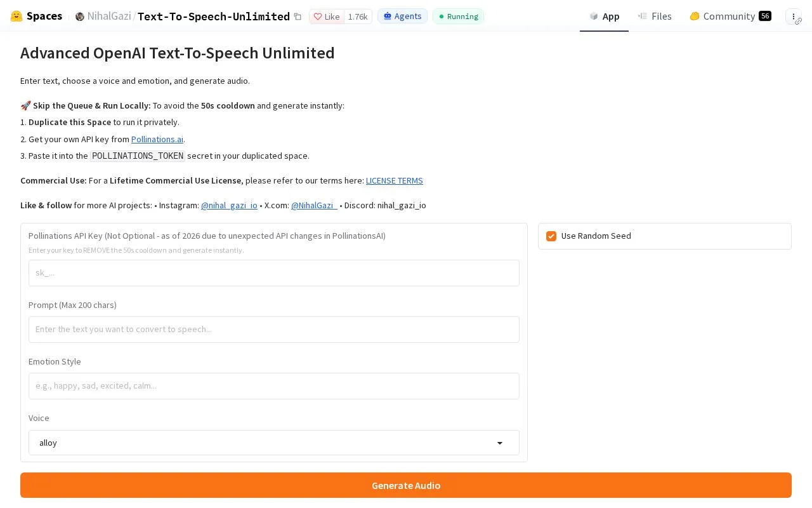Viewport: 812px width, 508px height.
Task: Click NihalGazi's avatar icon
Action: point(79,17)
